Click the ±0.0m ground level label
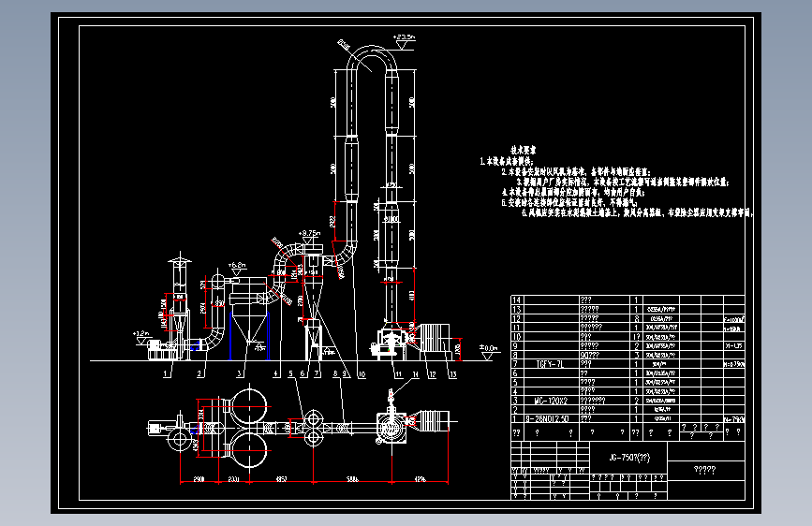812x526 pixels. coord(488,348)
